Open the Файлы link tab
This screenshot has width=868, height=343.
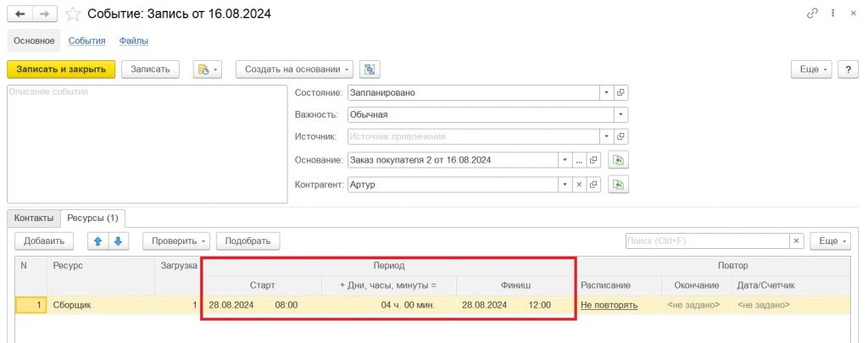(x=133, y=41)
